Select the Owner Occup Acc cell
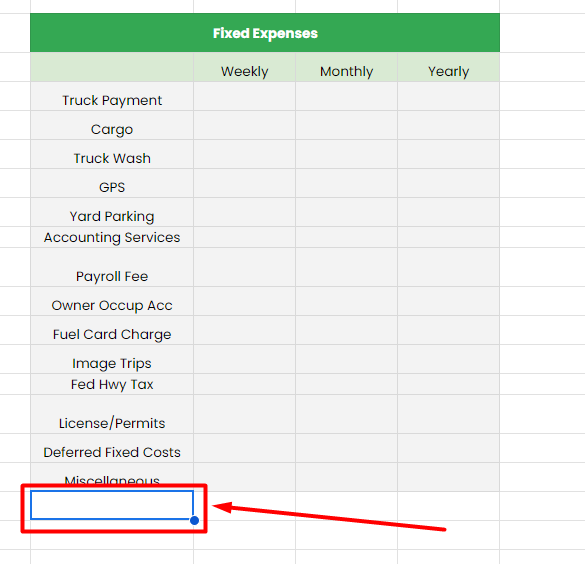585x564 pixels. [x=112, y=301]
